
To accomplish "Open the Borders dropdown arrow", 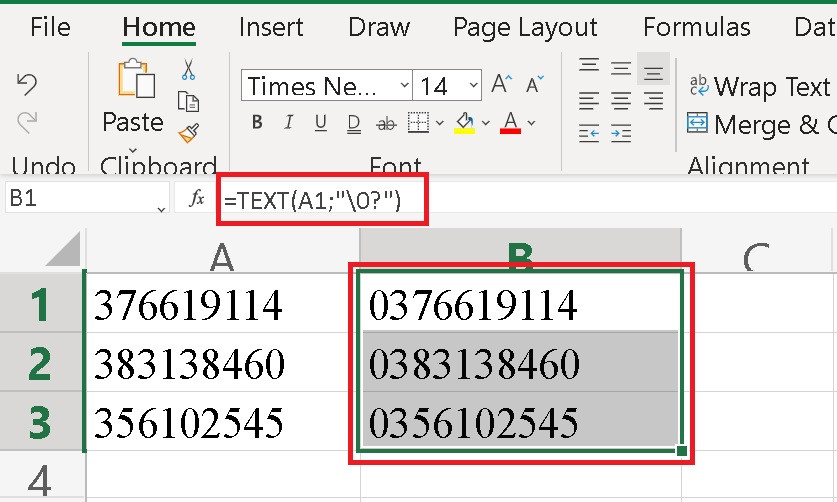I will pyautogui.click(x=440, y=123).
